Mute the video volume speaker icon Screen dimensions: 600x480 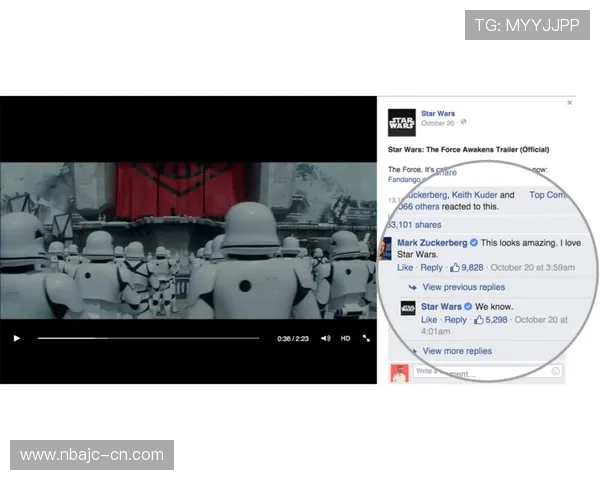tap(325, 338)
